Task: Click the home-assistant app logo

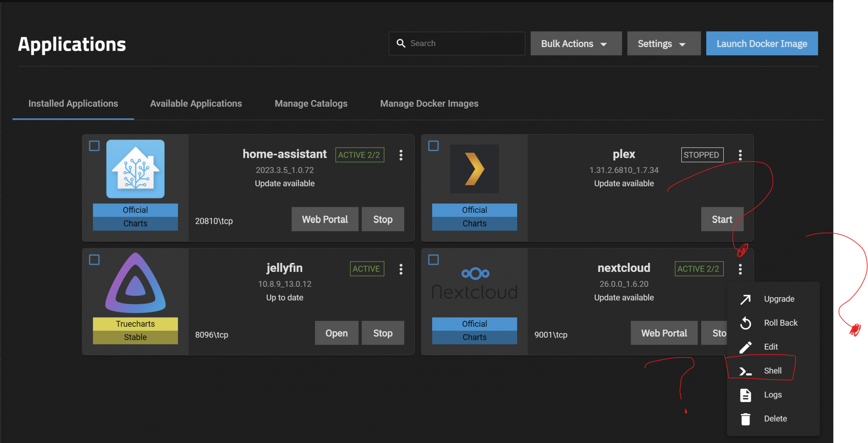Action: click(x=135, y=169)
